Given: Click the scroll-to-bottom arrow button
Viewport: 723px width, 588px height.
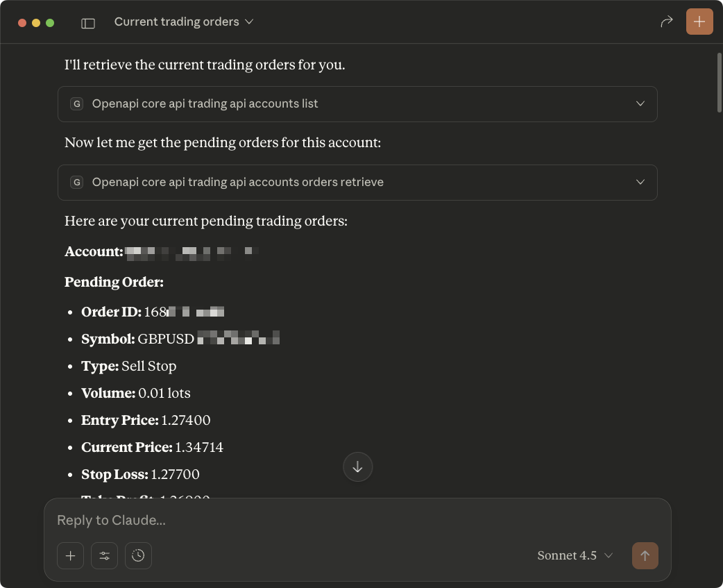Looking at the screenshot, I should [358, 467].
